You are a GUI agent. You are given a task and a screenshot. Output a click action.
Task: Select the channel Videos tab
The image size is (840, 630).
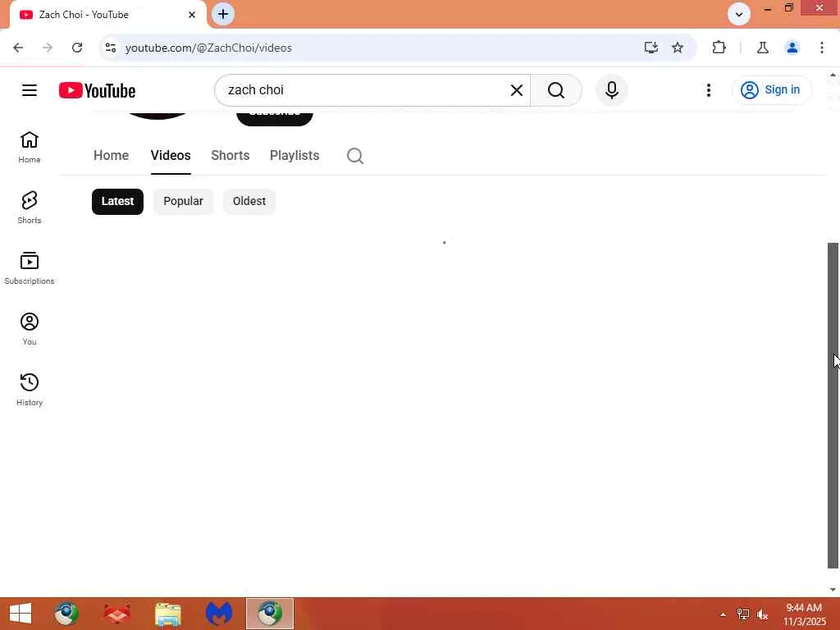pos(171,155)
